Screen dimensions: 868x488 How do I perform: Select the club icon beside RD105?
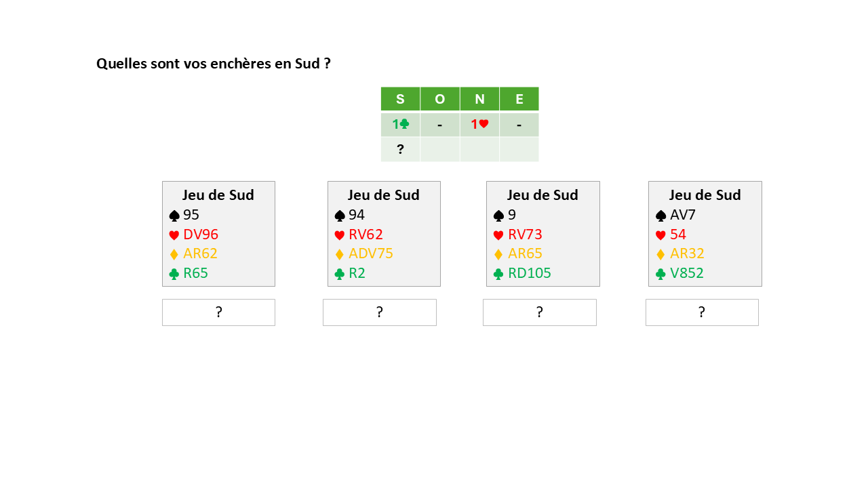pos(498,274)
